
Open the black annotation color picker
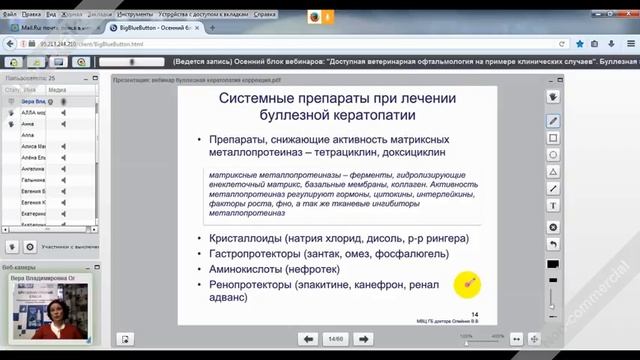pyautogui.click(x=553, y=264)
